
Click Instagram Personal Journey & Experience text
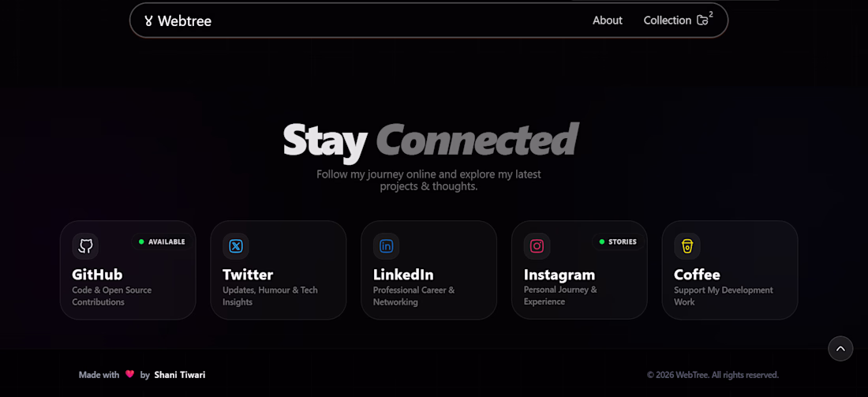click(560, 296)
